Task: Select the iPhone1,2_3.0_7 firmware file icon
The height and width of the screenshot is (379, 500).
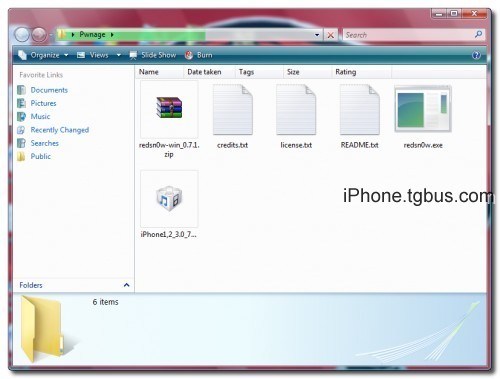Action: coord(169,198)
